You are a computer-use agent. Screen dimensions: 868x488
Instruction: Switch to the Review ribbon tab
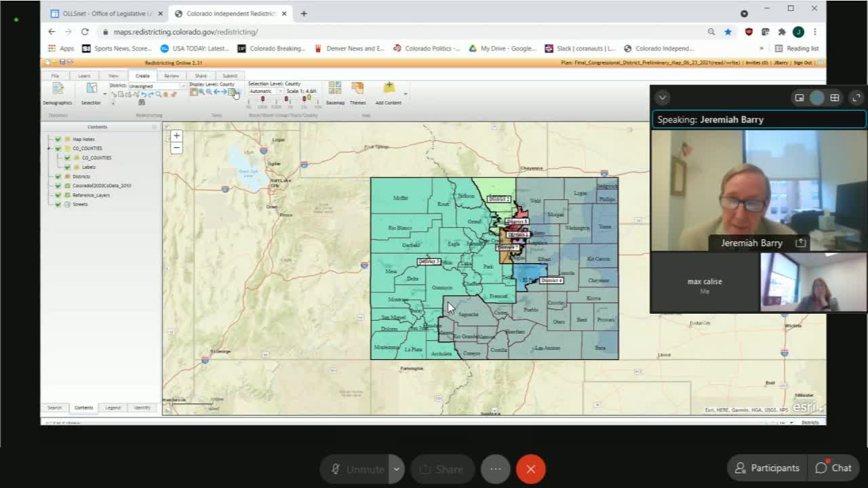pos(171,76)
